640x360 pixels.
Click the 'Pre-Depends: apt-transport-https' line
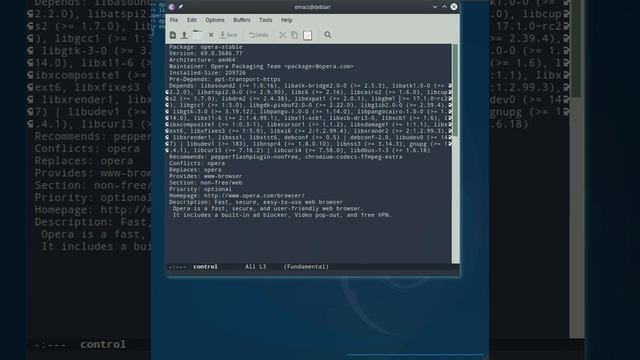coord(224,79)
